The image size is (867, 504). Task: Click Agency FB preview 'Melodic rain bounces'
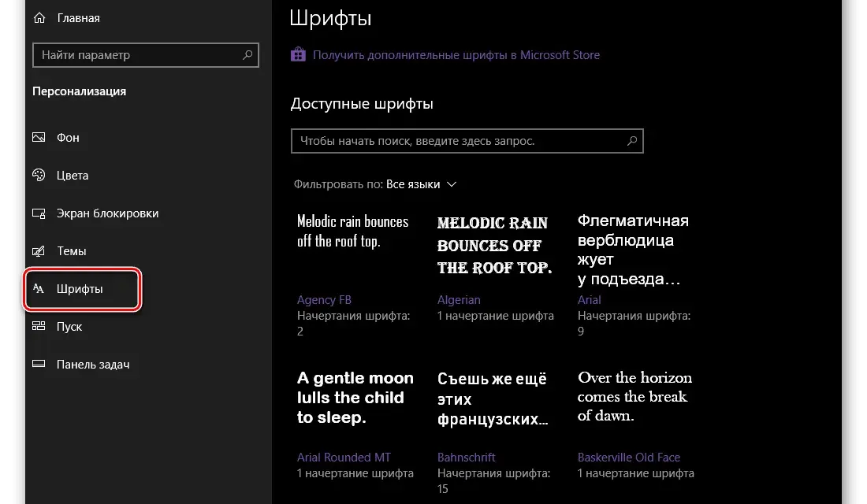click(353, 231)
